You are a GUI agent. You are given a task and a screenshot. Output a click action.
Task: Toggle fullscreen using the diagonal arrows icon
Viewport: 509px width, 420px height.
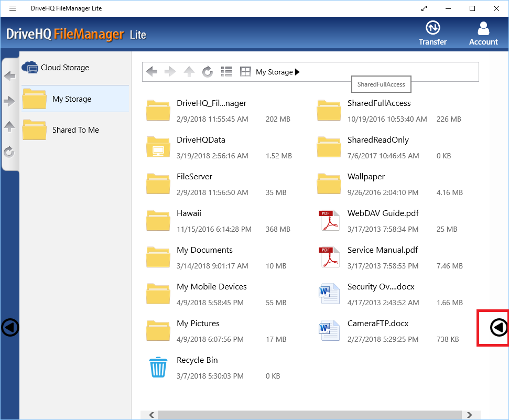point(424,8)
